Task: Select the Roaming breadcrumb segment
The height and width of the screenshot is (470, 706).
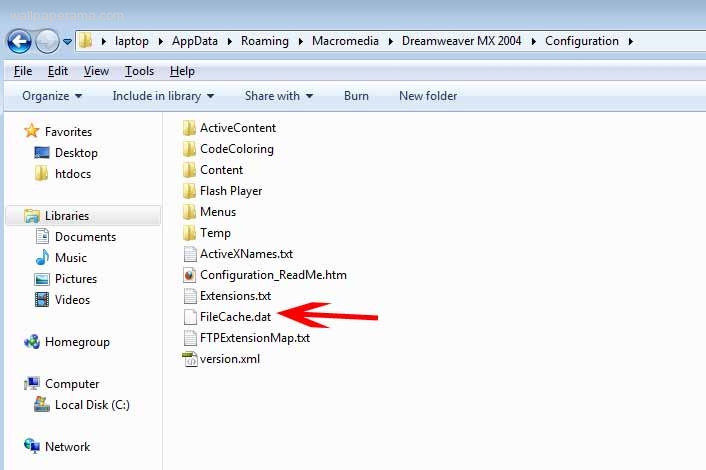Action: pos(265,41)
